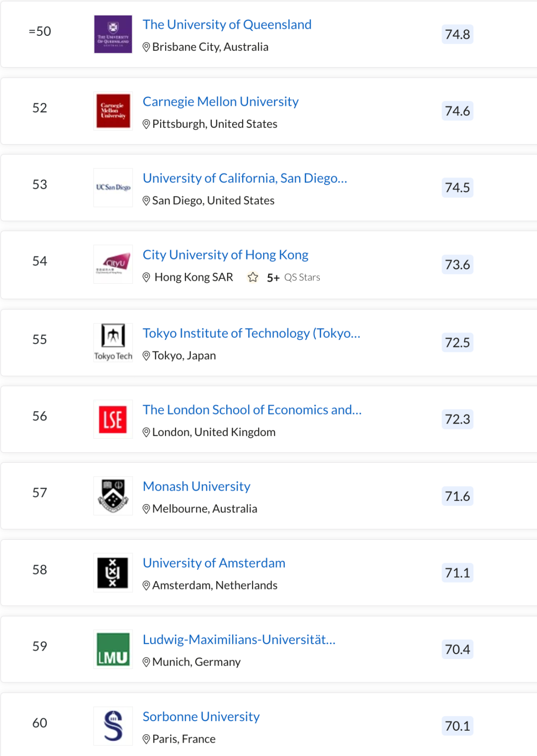Image resolution: width=537 pixels, height=756 pixels.
Task: Open Tokyo Institute of Technology link
Action: coord(251,333)
